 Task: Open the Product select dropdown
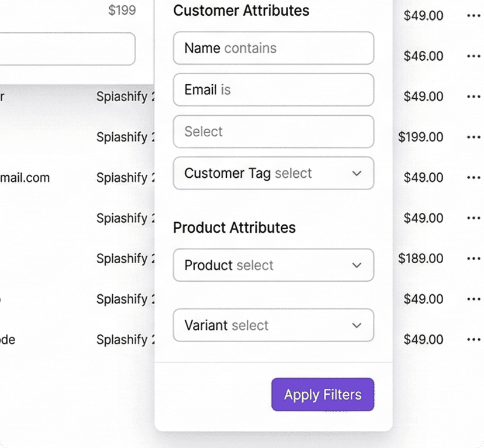click(x=273, y=265)
